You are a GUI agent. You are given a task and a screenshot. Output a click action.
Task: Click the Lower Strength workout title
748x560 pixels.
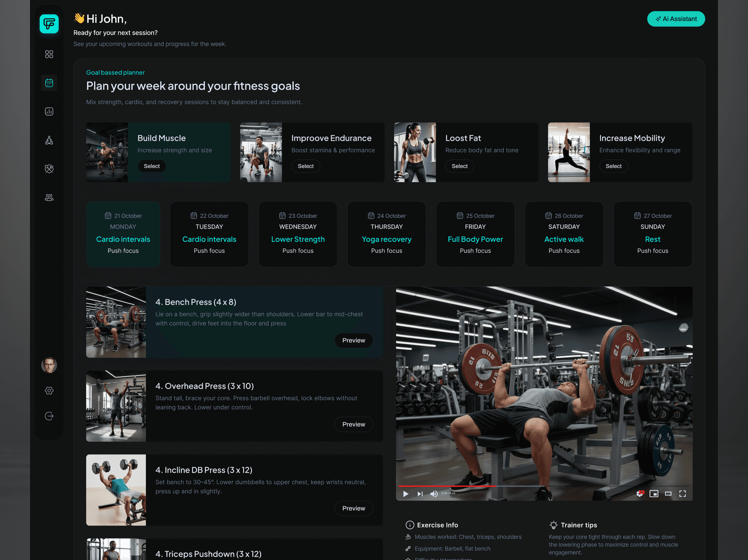(298, 239)
